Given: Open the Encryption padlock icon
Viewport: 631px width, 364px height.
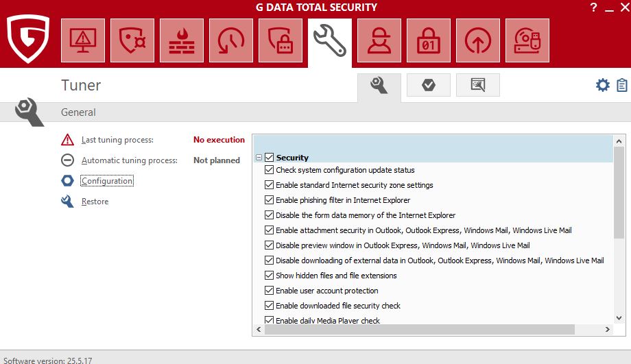Looking at the screenshot, I should click(x=429, y=40).
